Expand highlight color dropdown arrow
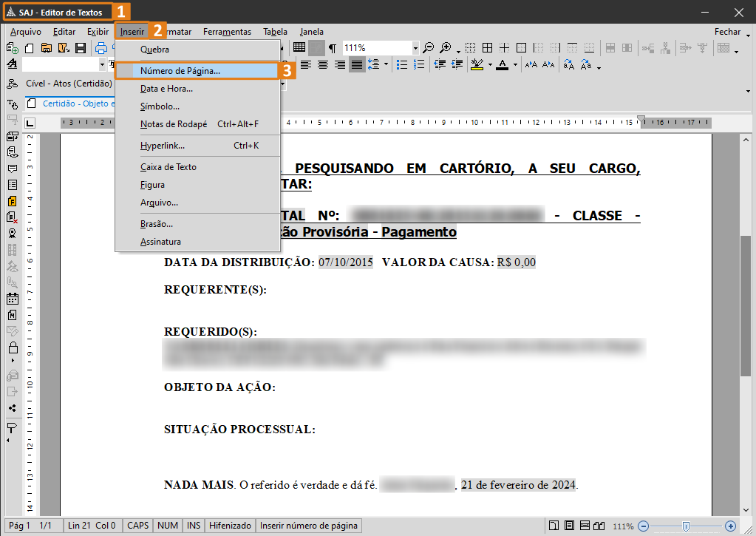The image size is (756, 536). [x=490, y=64]
